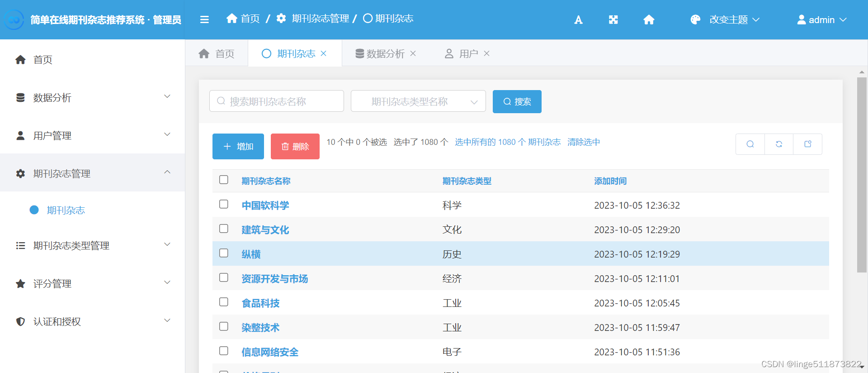The width and height of the screenshot is (868, 373).
Task: Collapse the 期刊杂志管理 sidebar menu chevron
Action: (167, 172)
